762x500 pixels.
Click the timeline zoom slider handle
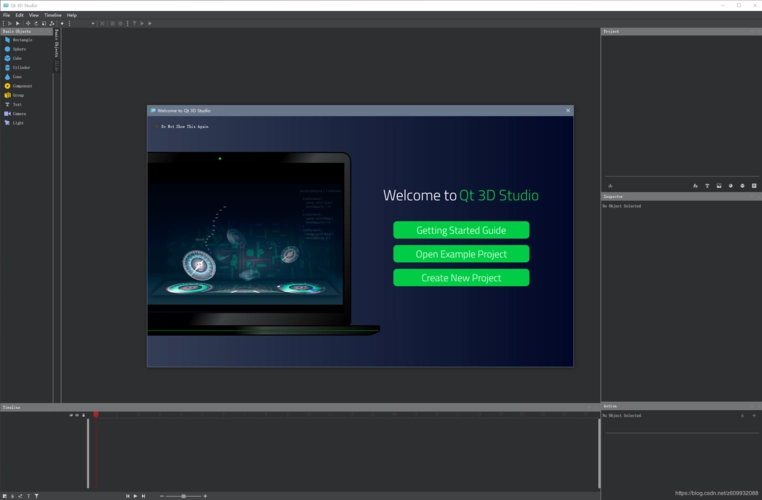(x=183, y=496)
